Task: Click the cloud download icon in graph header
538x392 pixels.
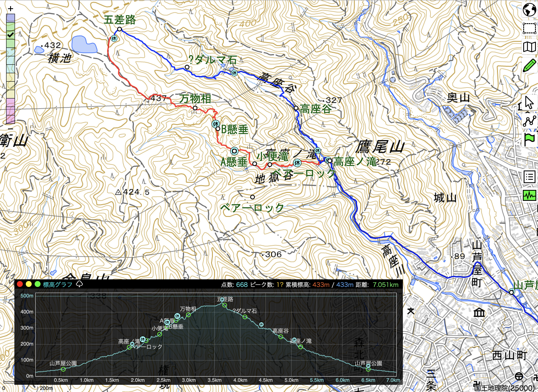Action: pyautogui.click(x=79, y=284)
